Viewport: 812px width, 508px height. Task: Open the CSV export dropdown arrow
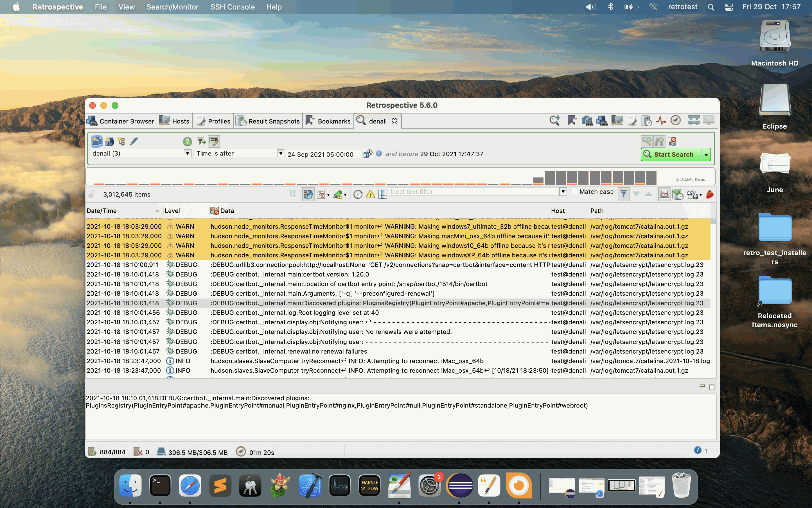click(700, 195)
